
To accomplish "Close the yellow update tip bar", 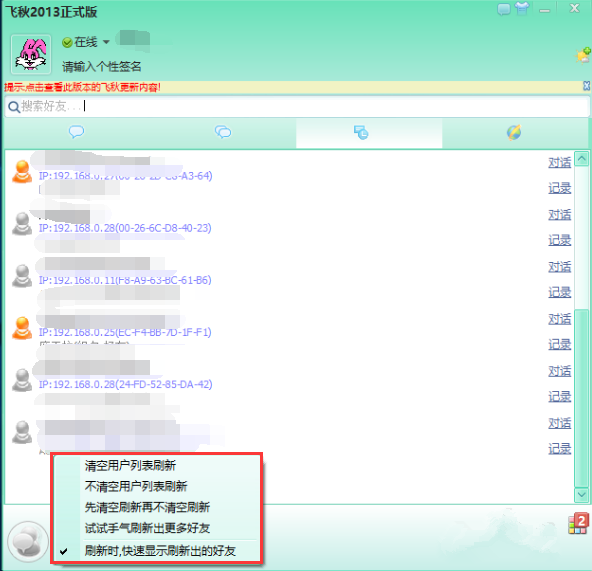I will [x=586, y=86].
